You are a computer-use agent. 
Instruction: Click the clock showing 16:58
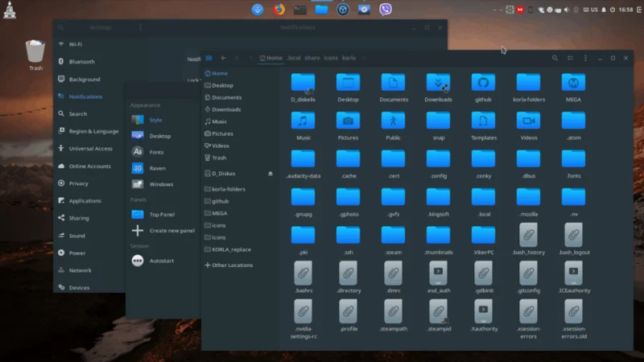(x=625, y=10)
